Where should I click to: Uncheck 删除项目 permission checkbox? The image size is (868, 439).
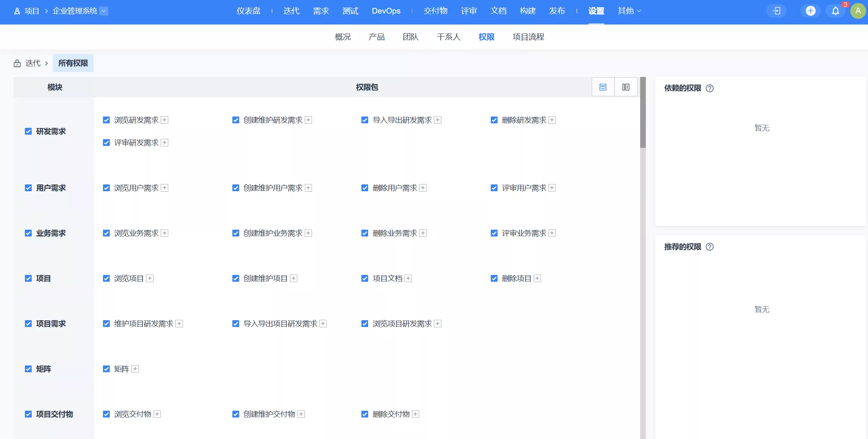pyautogui.click(x=494, y=278)
